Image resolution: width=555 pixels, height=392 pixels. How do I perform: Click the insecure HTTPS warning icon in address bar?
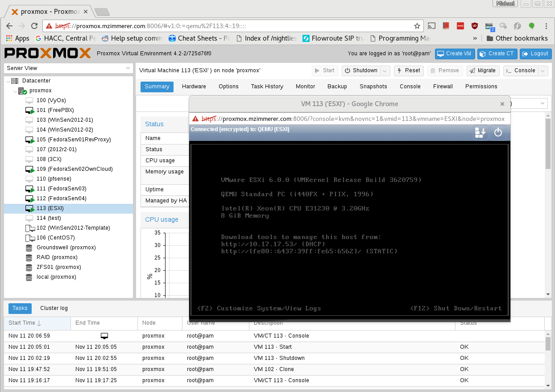50,26
